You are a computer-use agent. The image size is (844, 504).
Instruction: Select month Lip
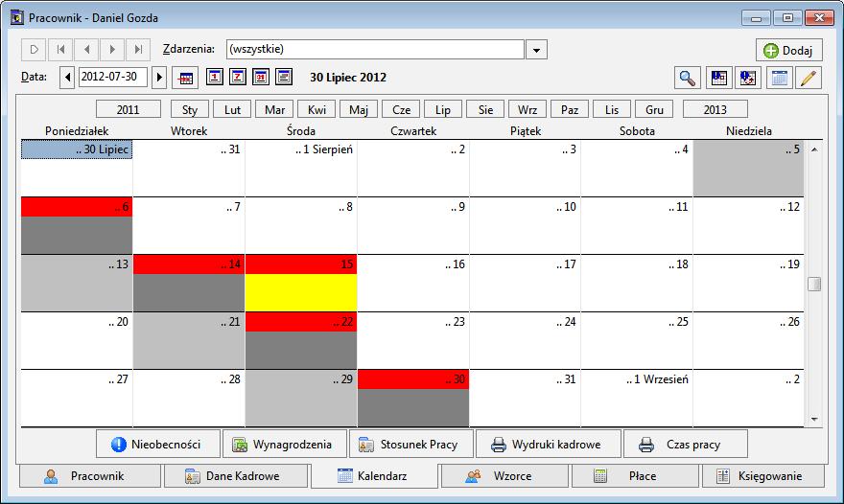(x=443, y=109)
